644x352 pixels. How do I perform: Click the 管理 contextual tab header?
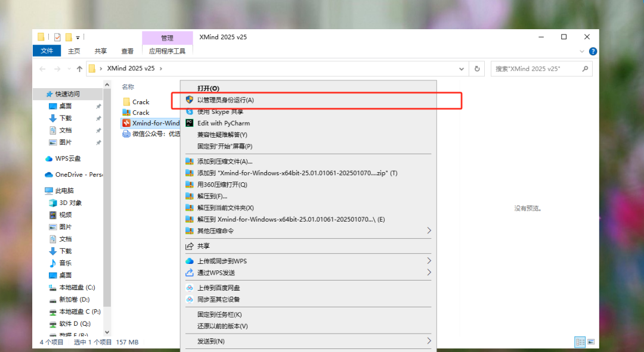click(167, 38)
